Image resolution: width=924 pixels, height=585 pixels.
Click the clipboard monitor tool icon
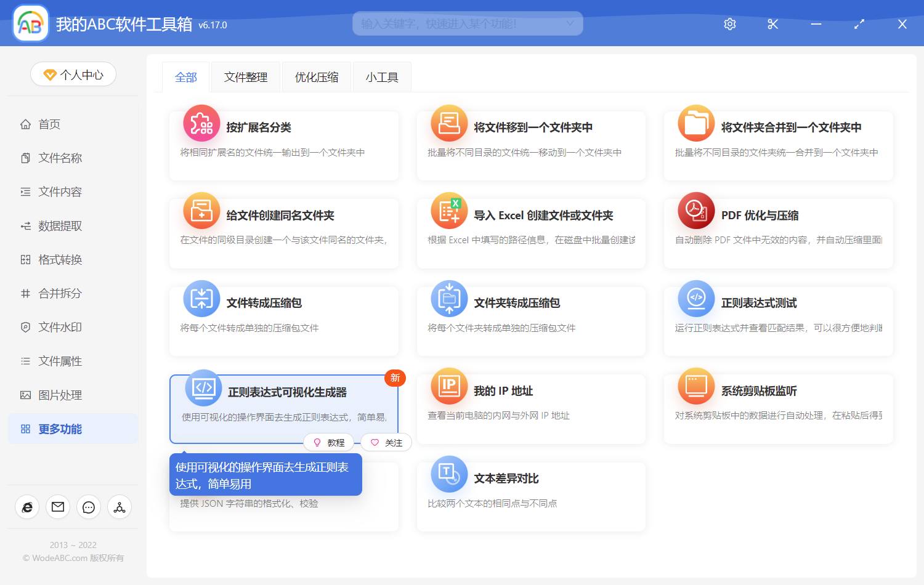click(695, 387)
